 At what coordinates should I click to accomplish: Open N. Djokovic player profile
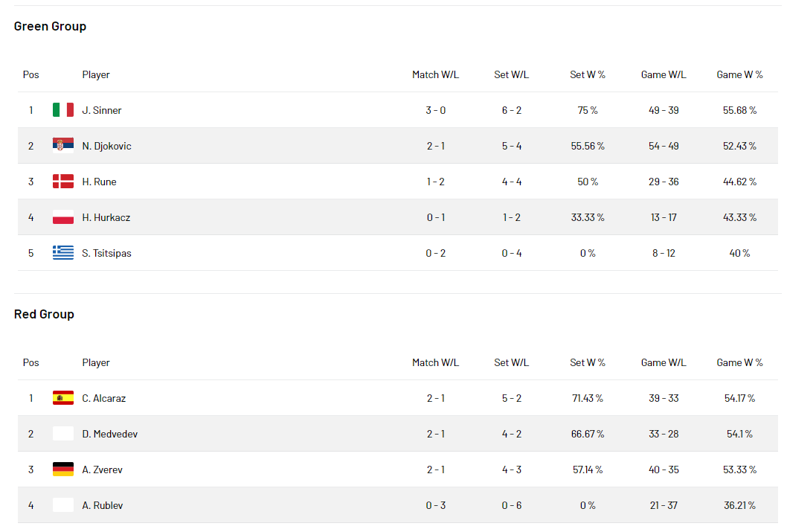(107, 146)
